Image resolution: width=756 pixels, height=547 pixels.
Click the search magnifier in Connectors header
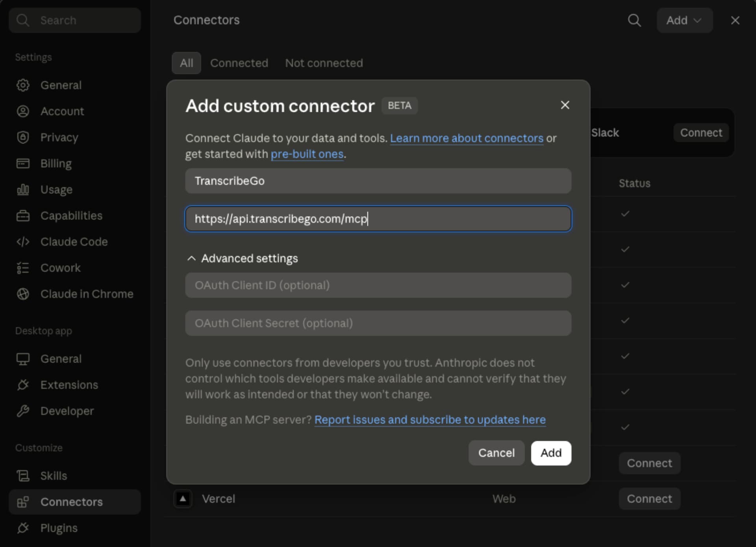634,20
